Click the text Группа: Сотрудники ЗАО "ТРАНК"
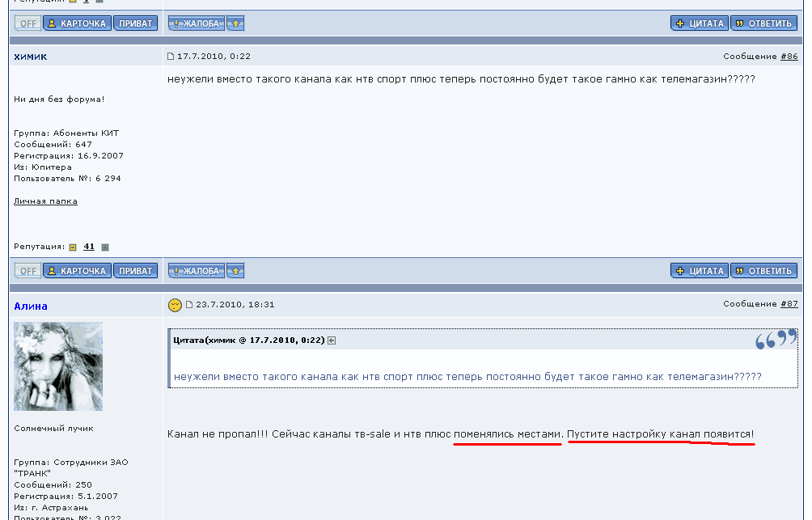 coord(71,467)
